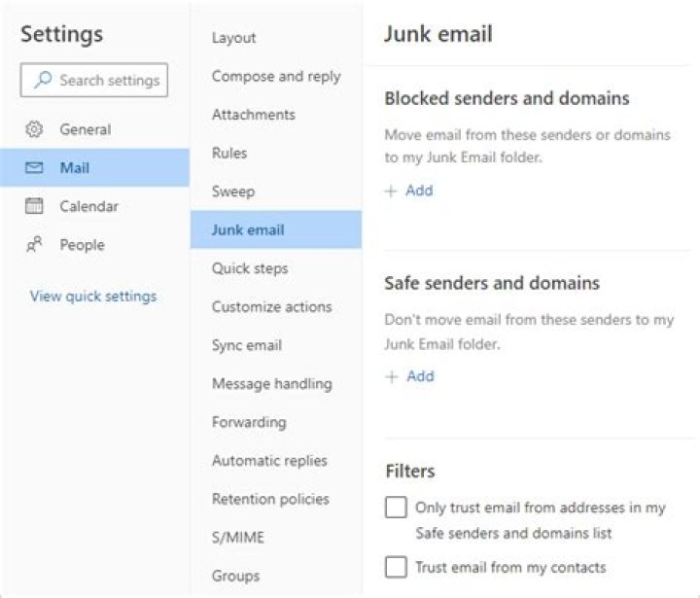Viewport: 700px width, 598px height.
Task: Click the Calendar icon in sidebar
Action: tap(34, 206)
